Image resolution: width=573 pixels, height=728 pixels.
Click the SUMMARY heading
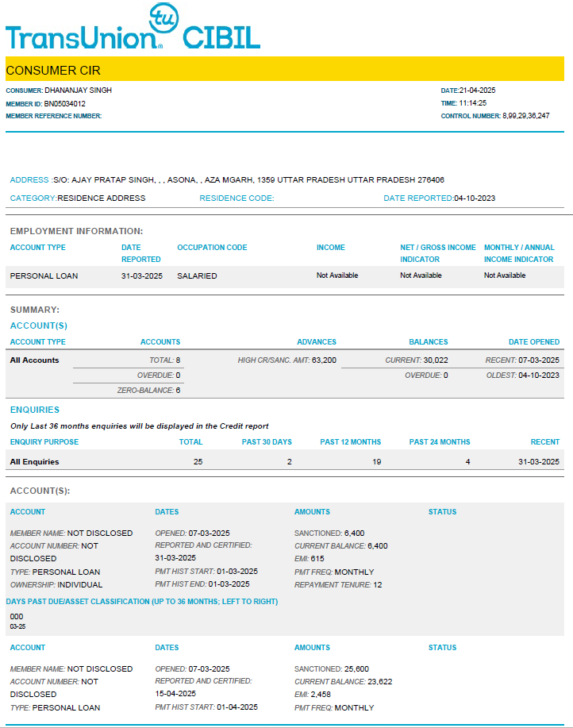(x=35, y=310)
